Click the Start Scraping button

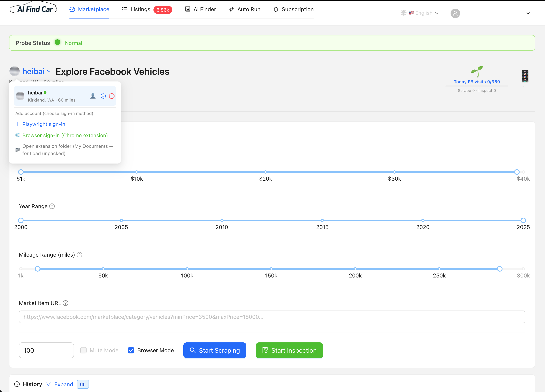pyautogui.click(x=215, y=350)
